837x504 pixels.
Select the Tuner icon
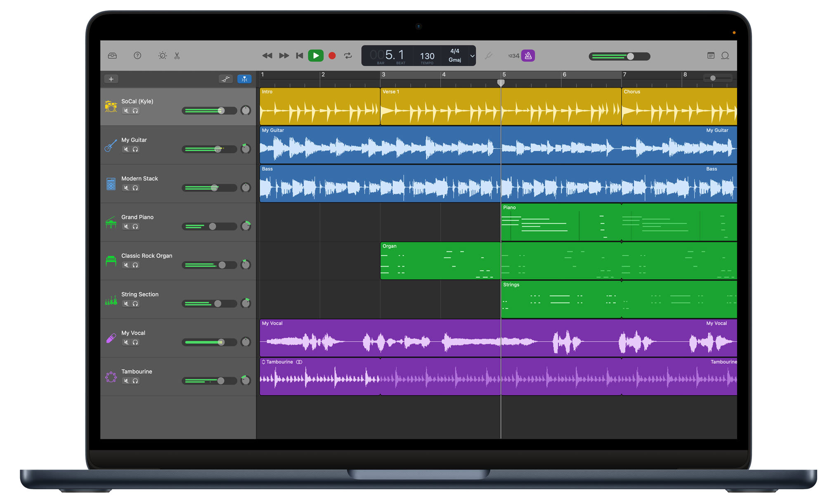click(x=489, y=55)
